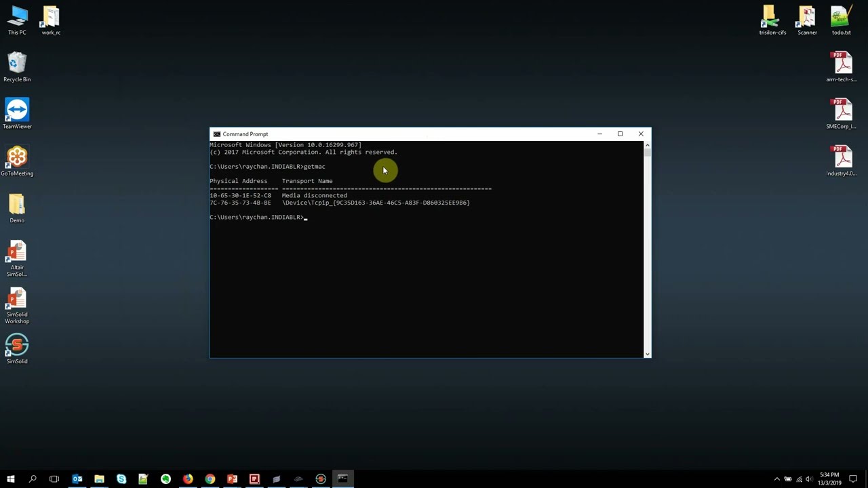Show hidden tray icons
This screenshot has height=488, width=868.
point(777,479)
